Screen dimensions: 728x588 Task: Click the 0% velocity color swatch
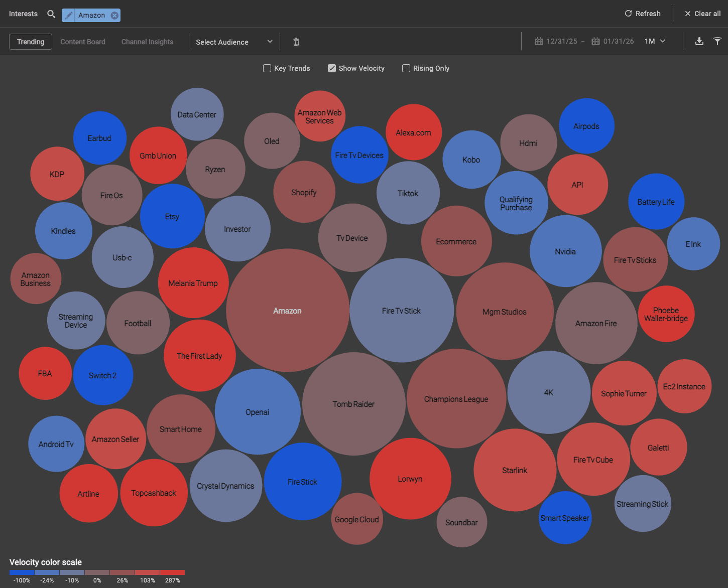(x=97, y=572)
